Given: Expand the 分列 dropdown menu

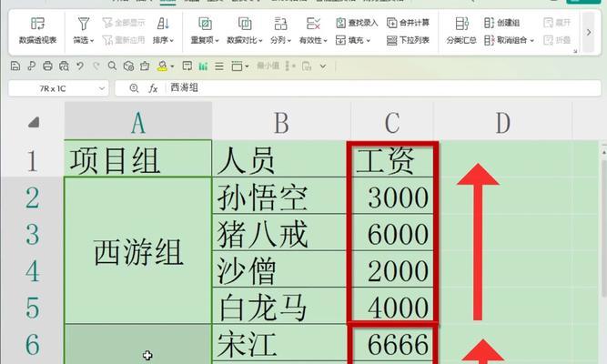Looking at the screenshot, I should [x=288, y=40].
